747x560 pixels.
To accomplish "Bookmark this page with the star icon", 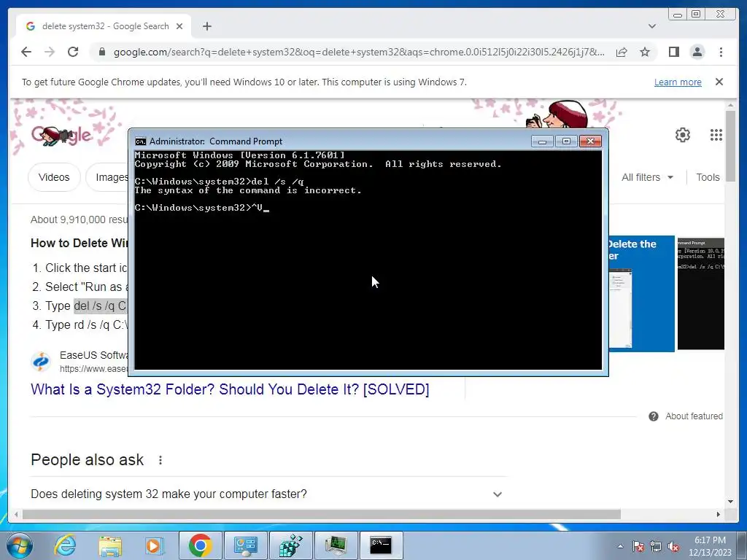I will 645,52.
